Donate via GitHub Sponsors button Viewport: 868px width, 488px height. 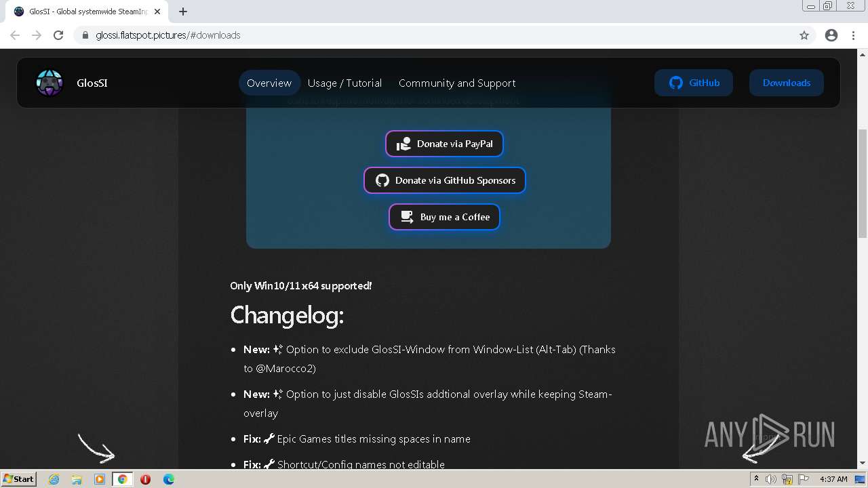pos(444,180)
